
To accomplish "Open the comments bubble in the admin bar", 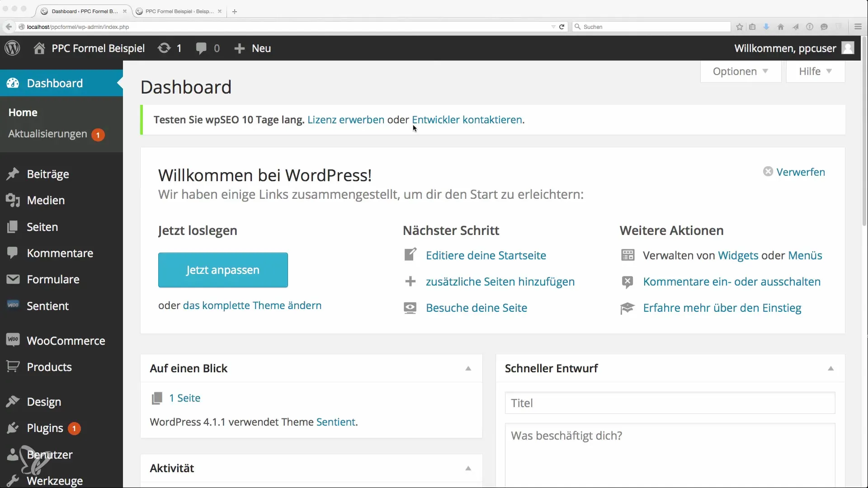I will point(201,48).
